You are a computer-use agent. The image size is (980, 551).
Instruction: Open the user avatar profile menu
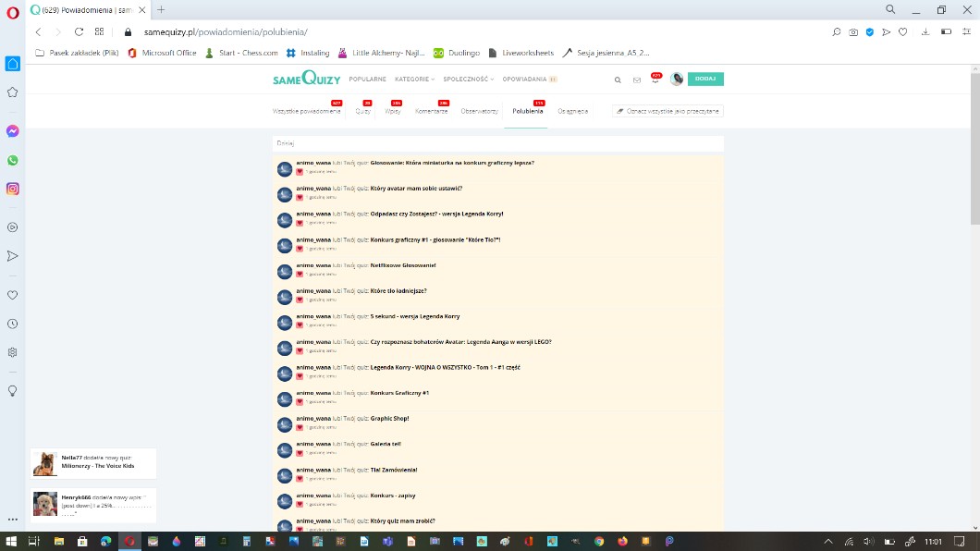pyautogui.click(x=677, y=80)
